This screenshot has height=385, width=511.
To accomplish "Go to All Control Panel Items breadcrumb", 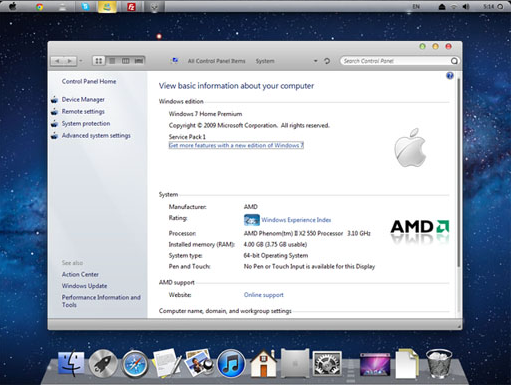I will (216, 61).
